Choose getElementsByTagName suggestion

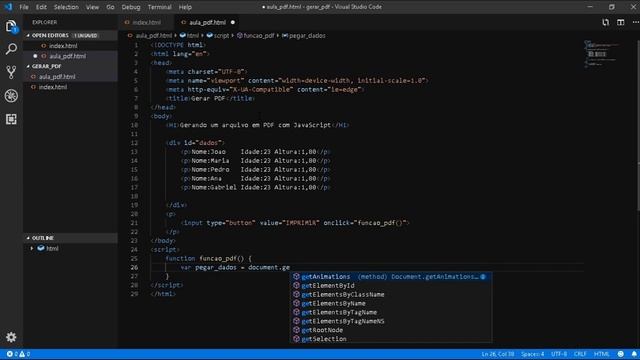[391, 312]
